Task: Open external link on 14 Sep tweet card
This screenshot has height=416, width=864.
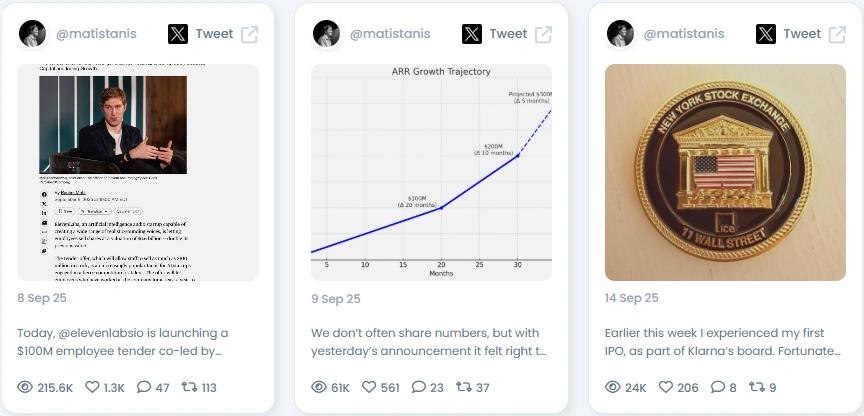Action: point(838,34)
